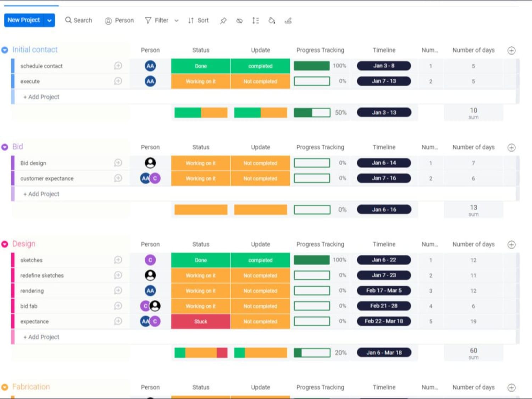Click the Row height icon
Screen dimensions: 532x399
[255, 21]
